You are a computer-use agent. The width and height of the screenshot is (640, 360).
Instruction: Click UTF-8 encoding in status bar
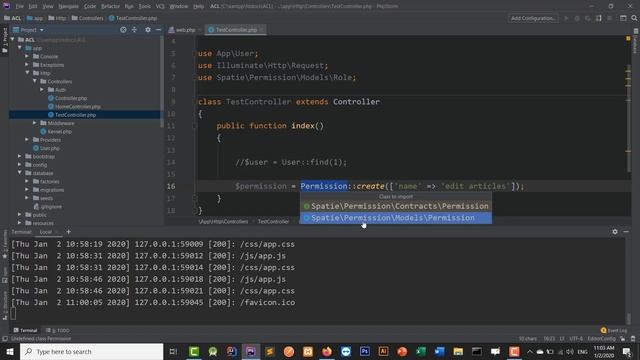[576, 338]
